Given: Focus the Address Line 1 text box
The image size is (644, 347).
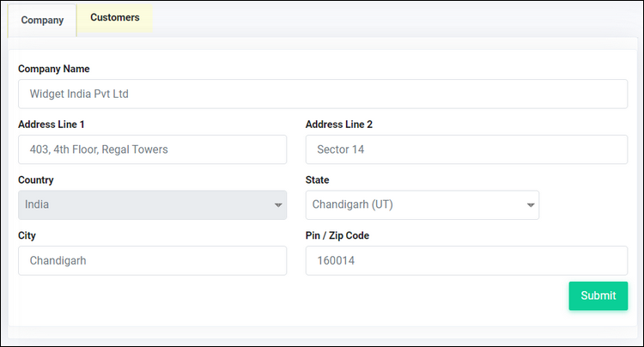Looking at the screenshot, I should (152, 149).
